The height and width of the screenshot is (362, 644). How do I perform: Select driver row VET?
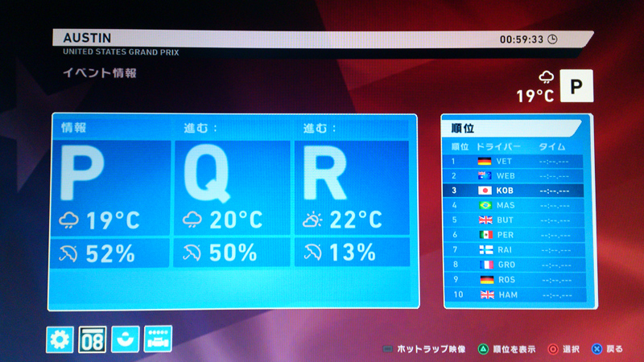pyautogui.click(x=513, y=162)
